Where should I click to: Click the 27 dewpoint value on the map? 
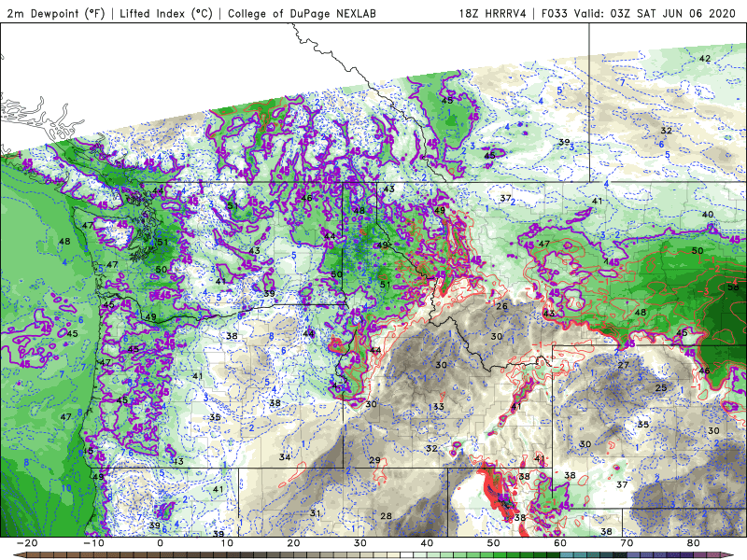coord(623,365)
